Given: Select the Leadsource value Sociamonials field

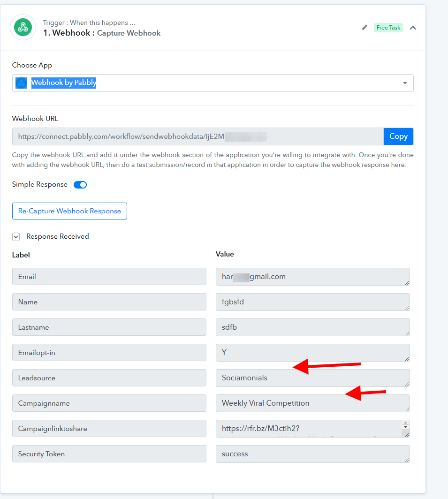Looking at the screenshot, I should (313, 378).
